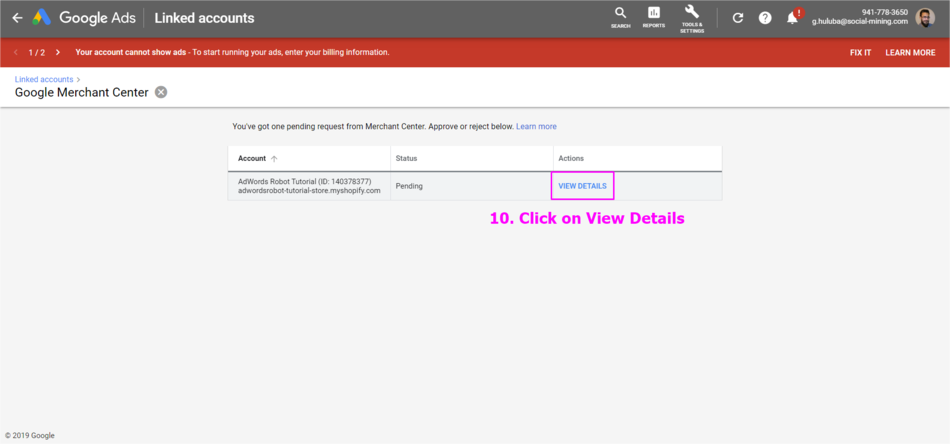Go to next alert arrow
The width and height of the screenshot is (950, 444).
pyautogui.click(x=58, y=53)
